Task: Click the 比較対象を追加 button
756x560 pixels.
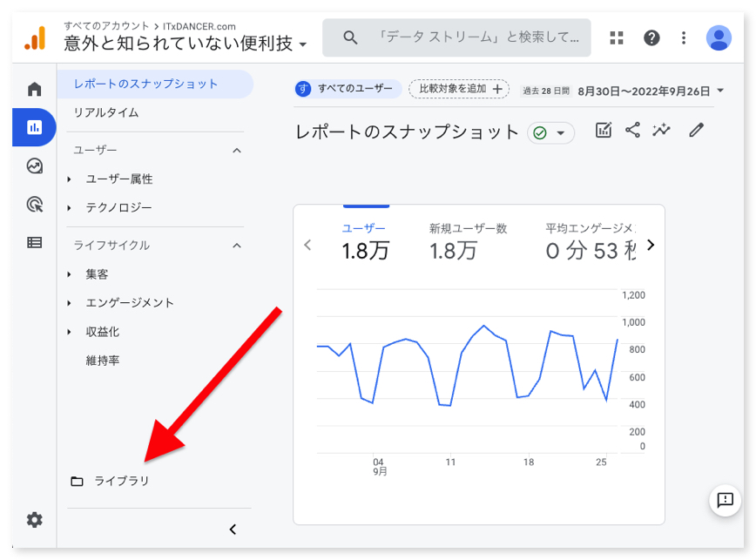Action: [x=459, y=89]
